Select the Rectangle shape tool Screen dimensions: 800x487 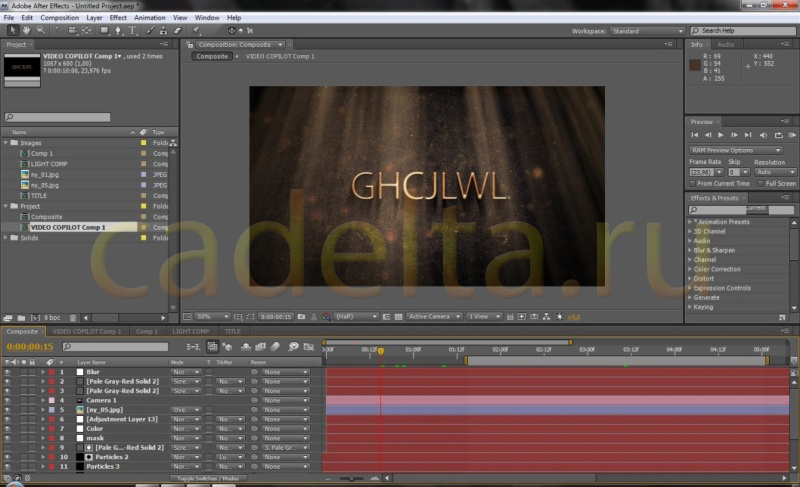click(104, 31)
